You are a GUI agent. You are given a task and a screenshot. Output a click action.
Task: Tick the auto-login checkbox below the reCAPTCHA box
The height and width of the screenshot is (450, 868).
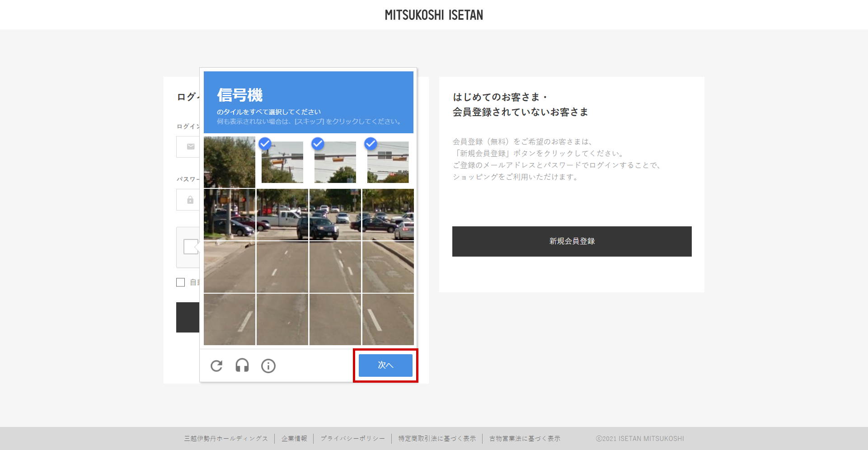pos(181,282)
